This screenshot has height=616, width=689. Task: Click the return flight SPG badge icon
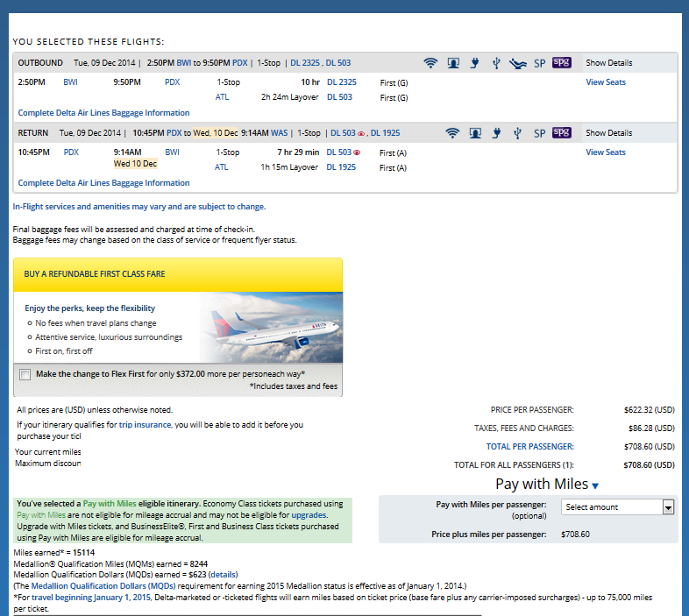[x=562, y=133]
